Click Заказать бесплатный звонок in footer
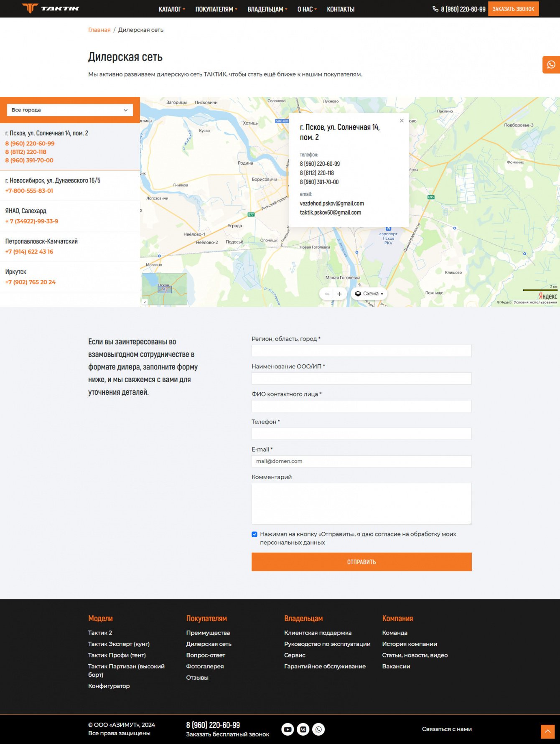The width and height of the screenshot is (560, 744). (227, 734)
